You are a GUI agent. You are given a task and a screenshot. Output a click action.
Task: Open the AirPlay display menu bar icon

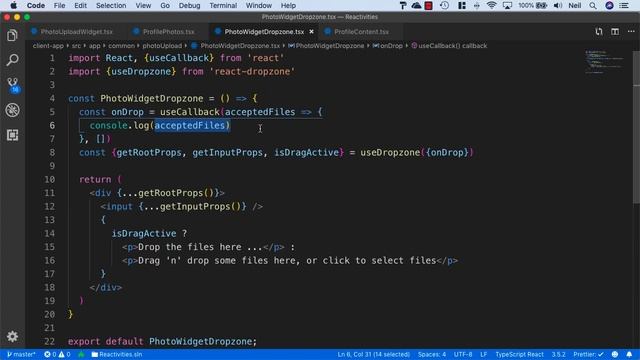[x=507, y=5]
